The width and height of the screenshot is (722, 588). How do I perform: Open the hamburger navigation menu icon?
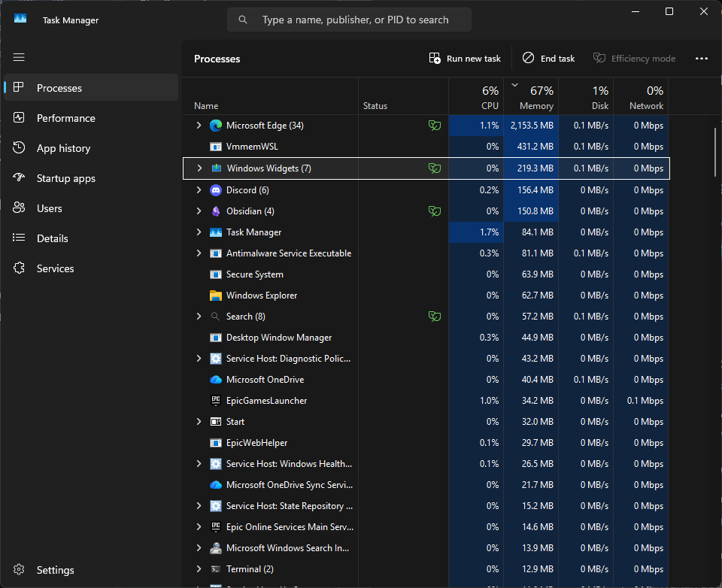pyautogui.click(x=19, y=57)
